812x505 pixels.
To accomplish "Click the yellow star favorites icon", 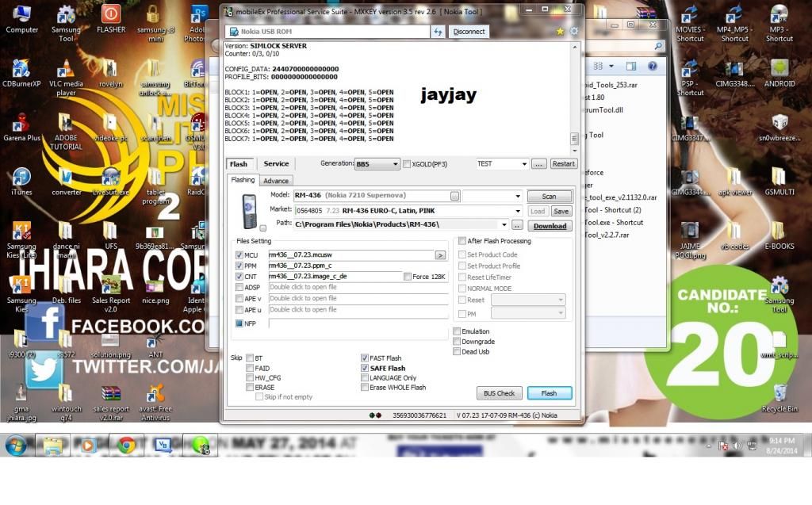I will pyautogui.click(x=561, y=32).
